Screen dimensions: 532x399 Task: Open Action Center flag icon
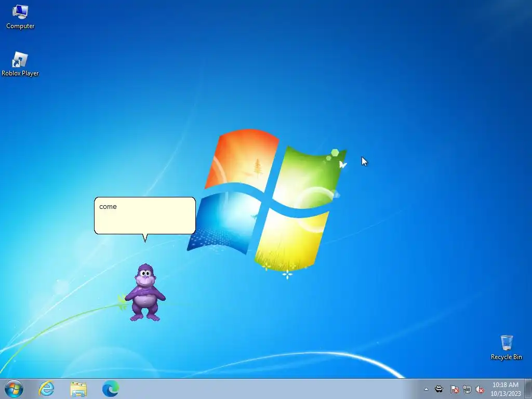click(454, 389)
